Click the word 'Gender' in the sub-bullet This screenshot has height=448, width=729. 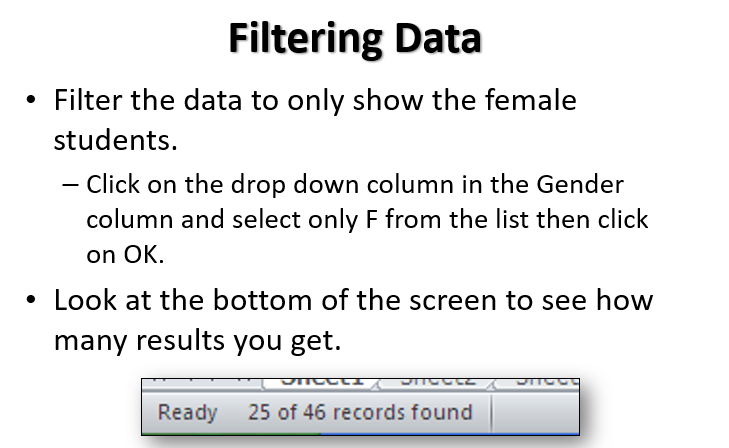coord(580,185)
